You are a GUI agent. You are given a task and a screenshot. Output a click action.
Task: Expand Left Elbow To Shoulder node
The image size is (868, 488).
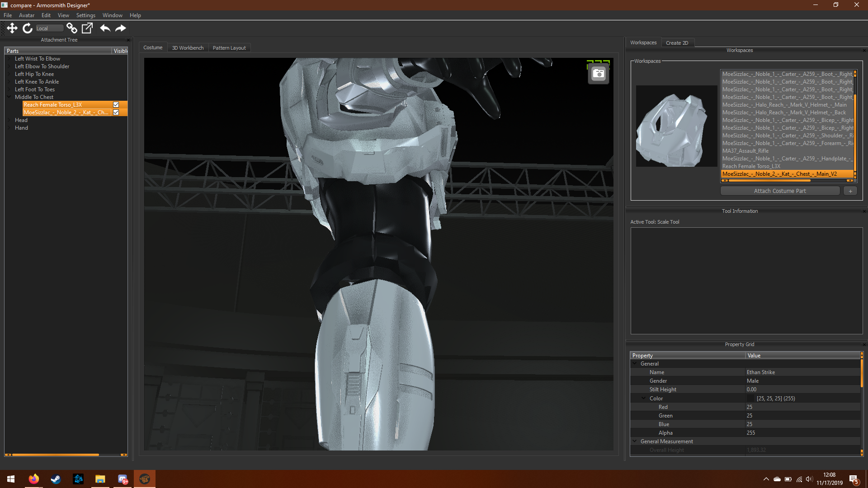point(9,66)
